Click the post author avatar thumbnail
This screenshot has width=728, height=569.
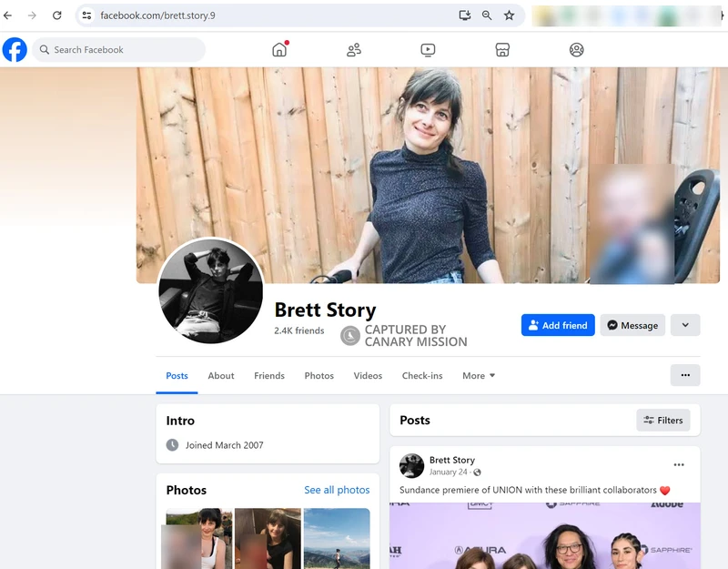[x=412, y=465]
